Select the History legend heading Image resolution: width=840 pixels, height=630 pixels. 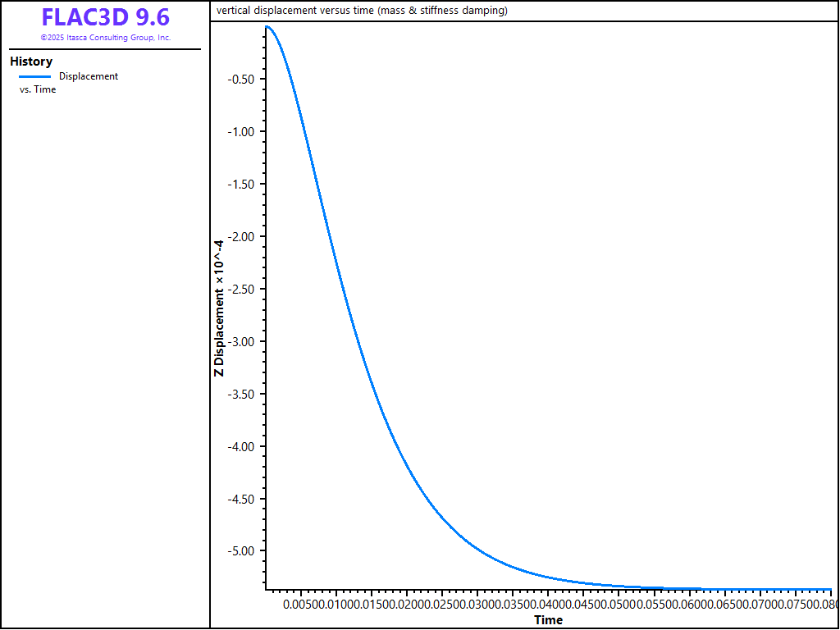(x=31, y=62)
